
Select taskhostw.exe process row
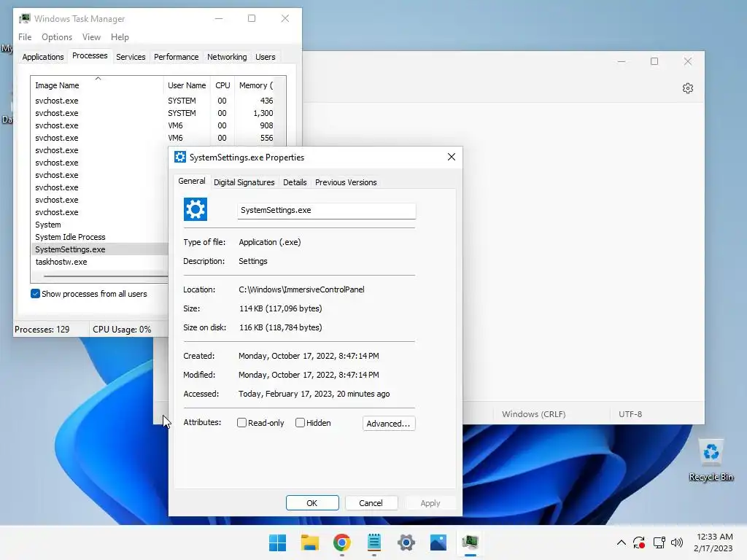[100, 262]
